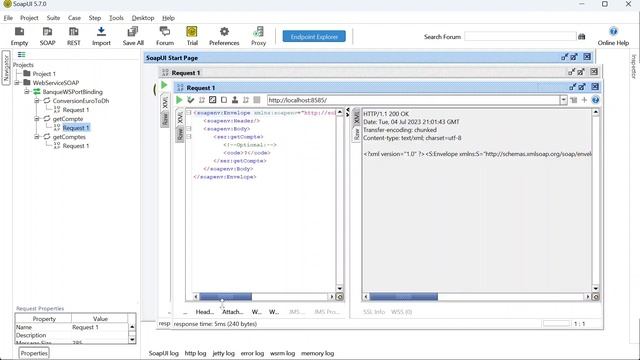This screenshot has height=360, width=640.
Task: Open the File menu
Action: [x=8, y=18]
